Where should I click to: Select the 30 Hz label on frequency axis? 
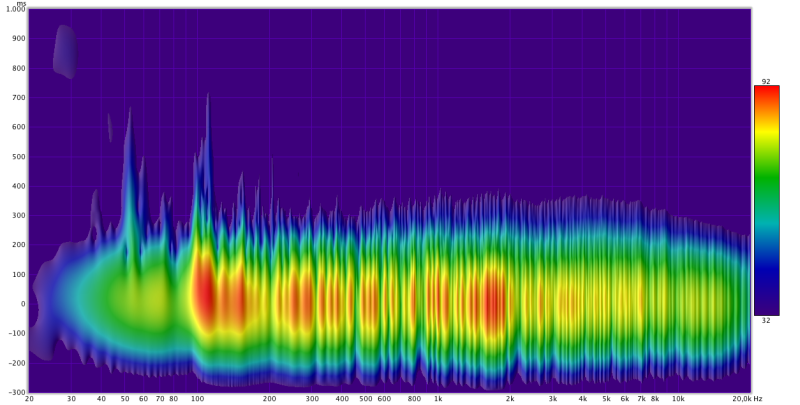coord(71,399)
